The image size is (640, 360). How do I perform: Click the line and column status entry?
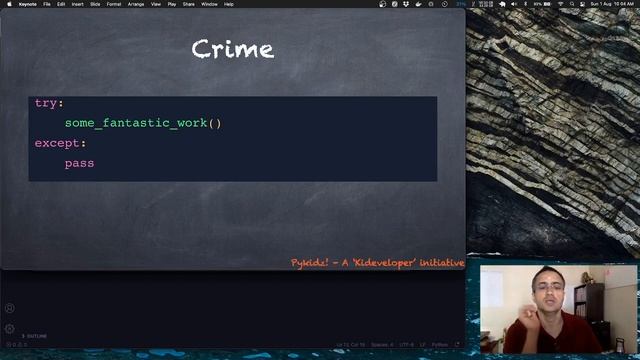pyautogui.click(x=351, y=345)
